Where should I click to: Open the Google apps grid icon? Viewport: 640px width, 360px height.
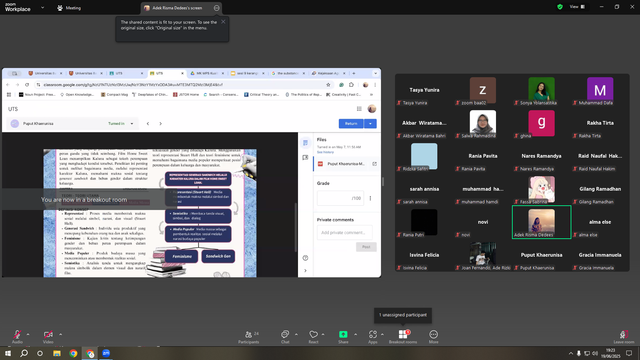pyautogui.click(x=359, y=109)
